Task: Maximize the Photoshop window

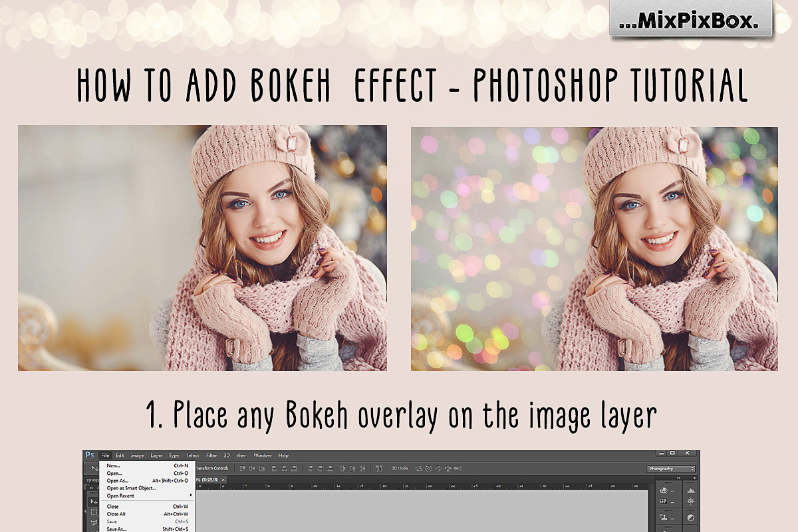Action: point(672,453)
